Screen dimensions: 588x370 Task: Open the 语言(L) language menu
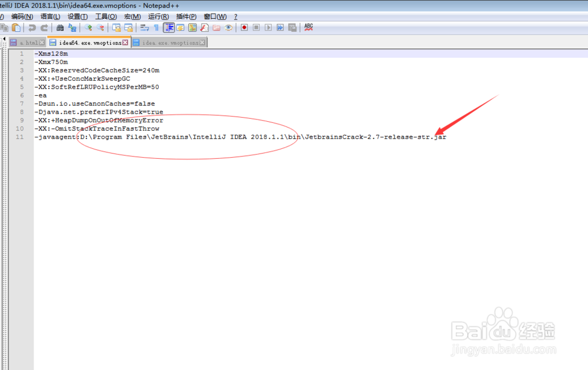(50, 16)
